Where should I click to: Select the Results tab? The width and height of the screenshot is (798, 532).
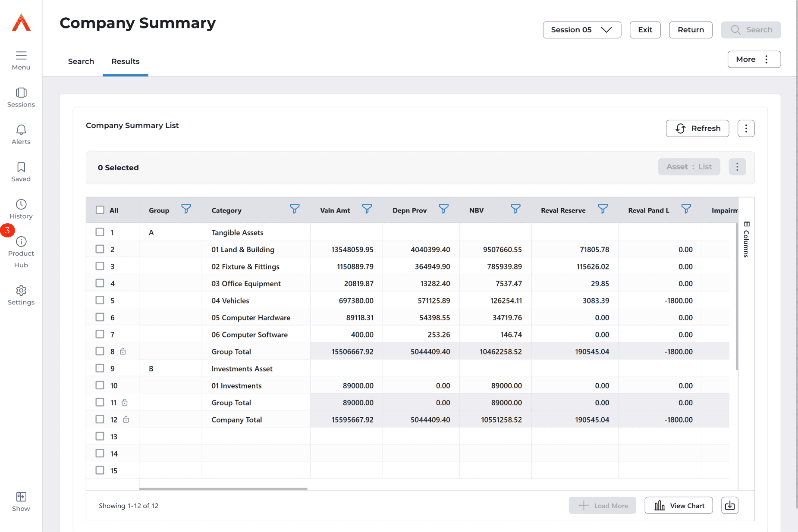125,61
